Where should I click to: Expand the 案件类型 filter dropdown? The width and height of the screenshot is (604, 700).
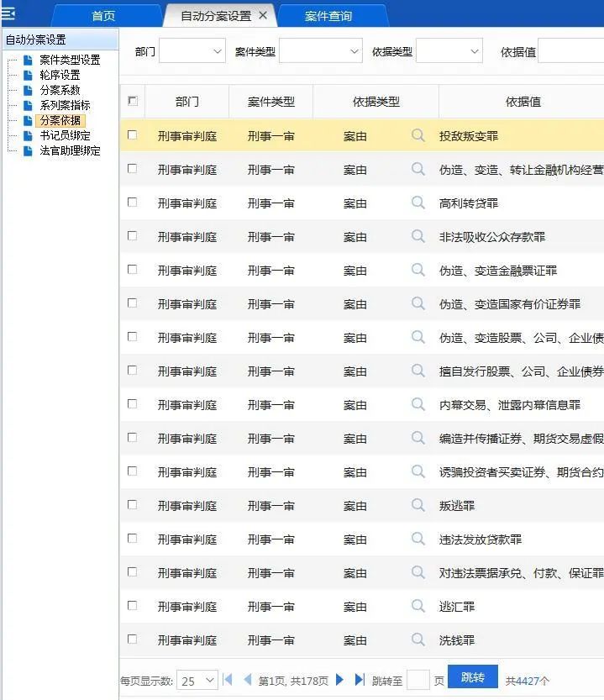coord(321,51)
